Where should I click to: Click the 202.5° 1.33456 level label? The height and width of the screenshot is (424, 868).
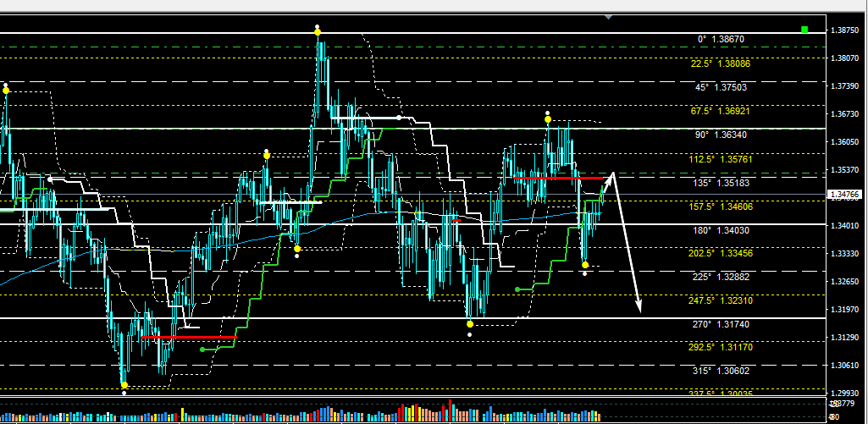(721, 254)
